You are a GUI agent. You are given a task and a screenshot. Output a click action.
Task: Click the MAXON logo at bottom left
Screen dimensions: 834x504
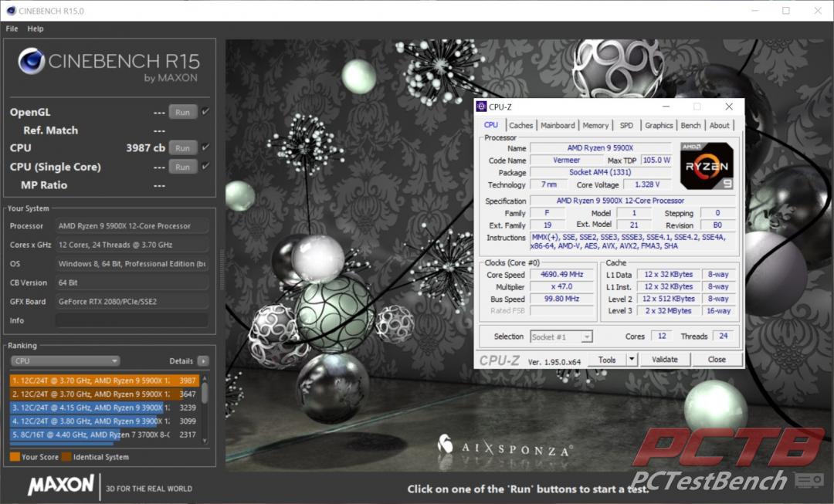point(61,485)
